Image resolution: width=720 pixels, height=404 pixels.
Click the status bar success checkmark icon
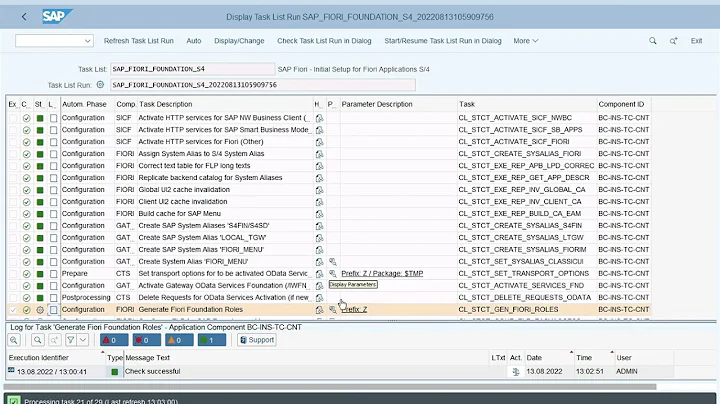coord(14,401)
